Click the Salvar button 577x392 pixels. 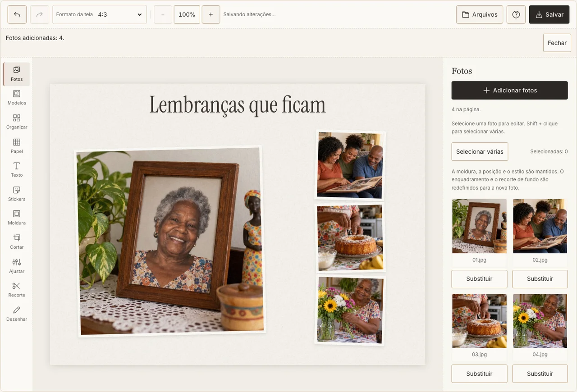pos(550,14)
